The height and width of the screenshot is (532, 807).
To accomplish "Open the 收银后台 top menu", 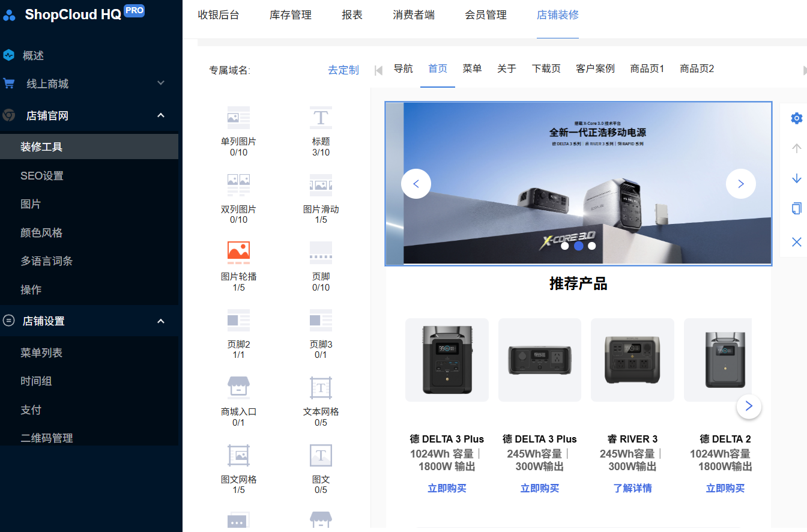I will coord(219,15).
